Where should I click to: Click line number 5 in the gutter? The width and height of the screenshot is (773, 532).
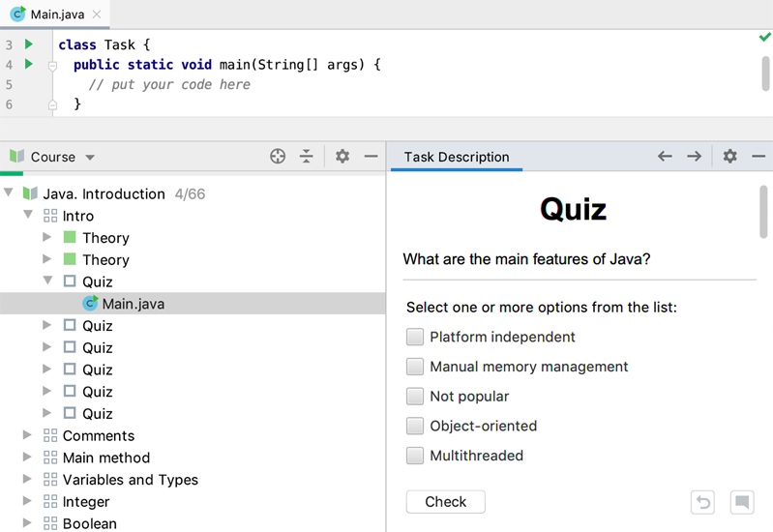9,84
